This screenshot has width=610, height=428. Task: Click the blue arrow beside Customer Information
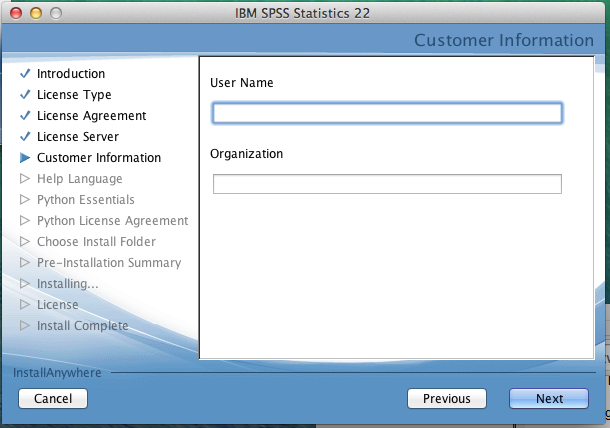coord(25,158)
